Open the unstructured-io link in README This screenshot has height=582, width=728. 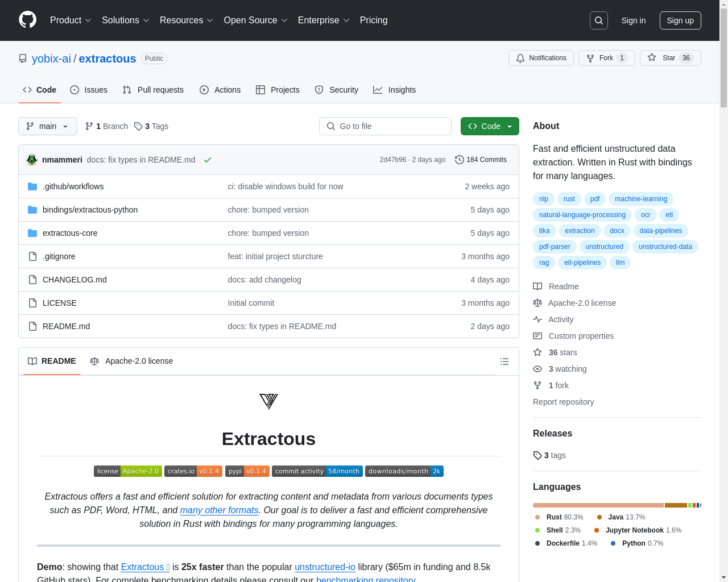(x=325, y=567)
